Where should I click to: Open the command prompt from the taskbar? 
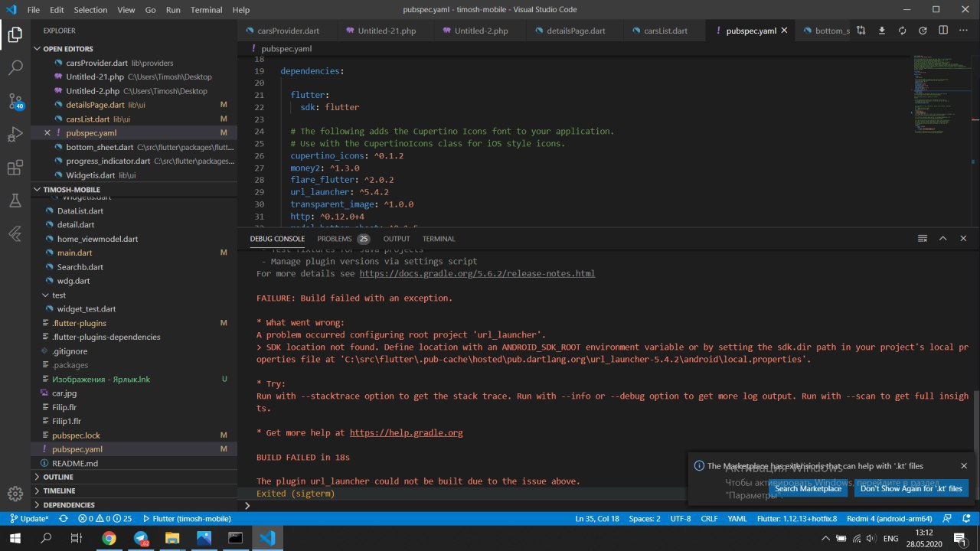(x=235, y=538)
